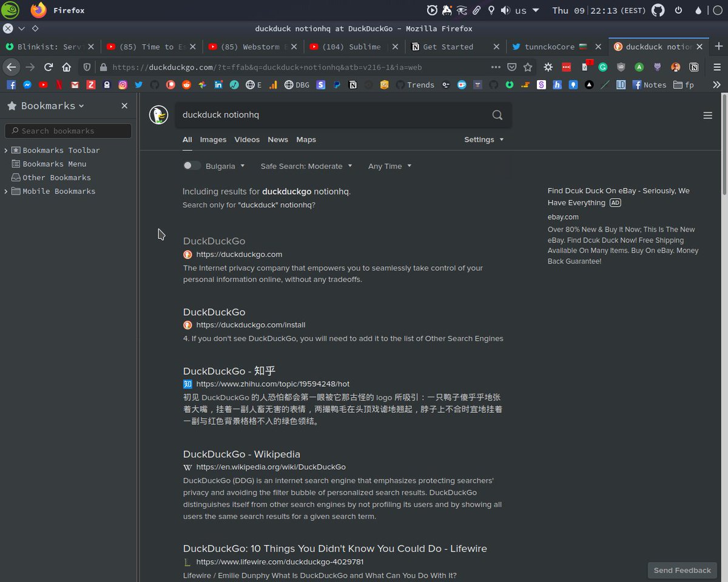Open the Safe Search: Moderate dropdown

pos(306,166)
